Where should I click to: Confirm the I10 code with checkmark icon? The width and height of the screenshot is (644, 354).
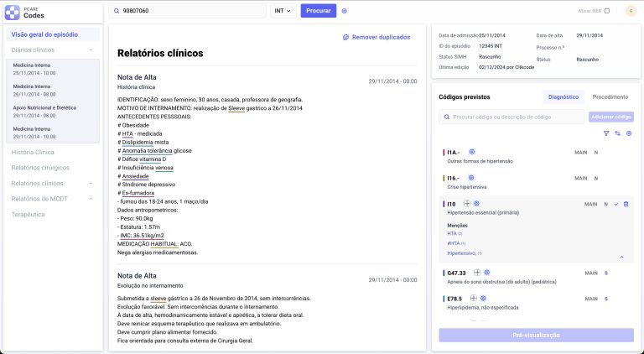coord(615,204)
